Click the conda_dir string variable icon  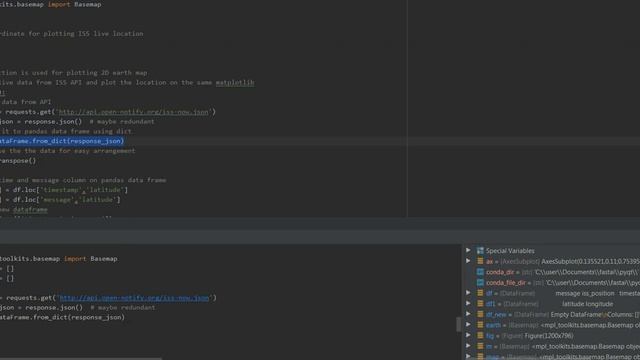click(480, 272)
